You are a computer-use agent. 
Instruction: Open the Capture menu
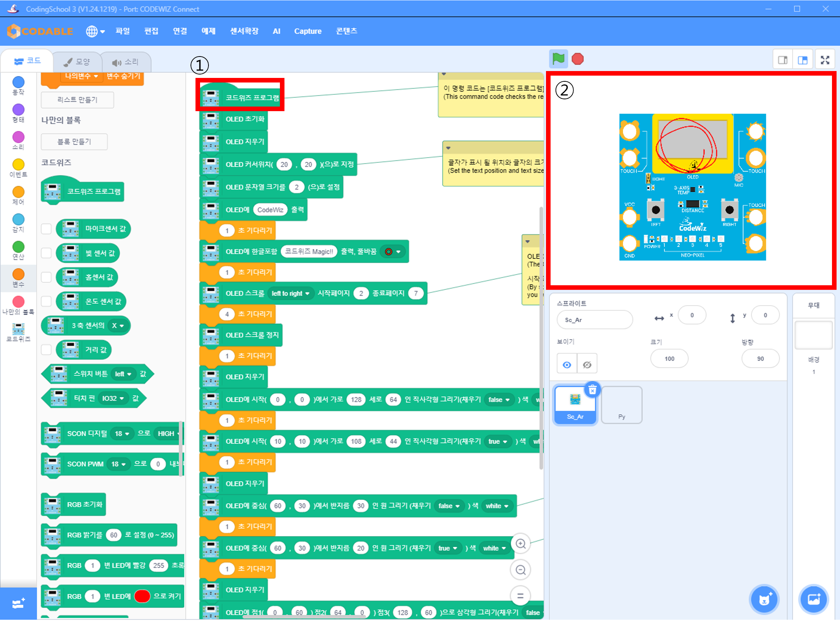click(x=308, y=31)
